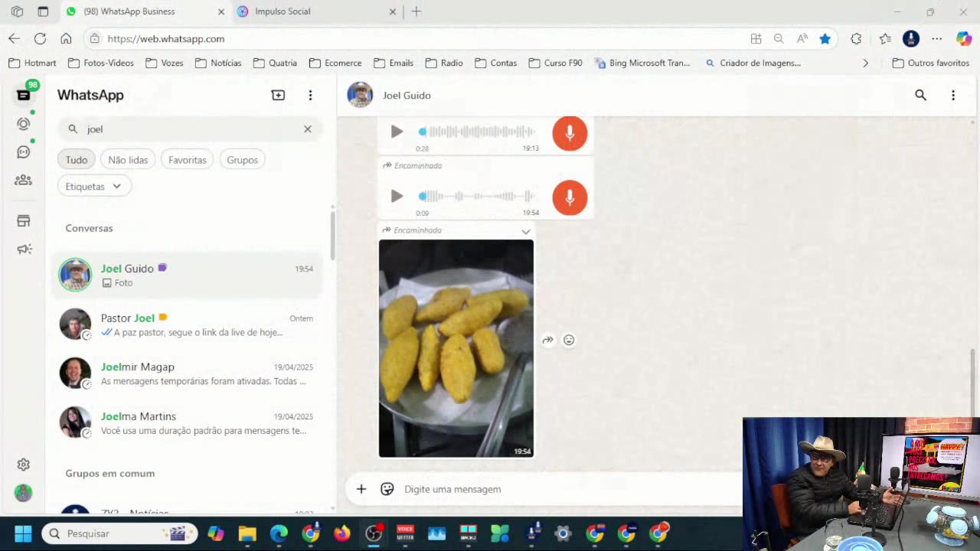Click the joel search input field
This screenshot has height=551, width=980.
tap(191, 129)
